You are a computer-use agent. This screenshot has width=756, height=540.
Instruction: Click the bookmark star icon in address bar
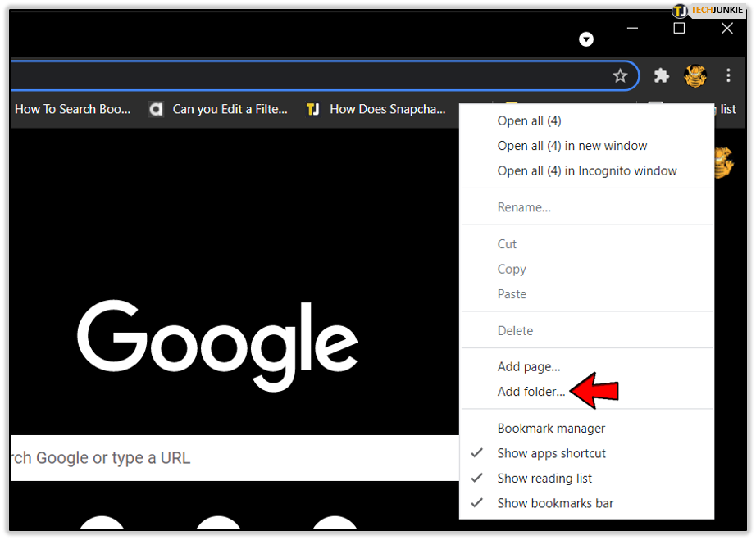pyautogui.click(x=620, y=75)
